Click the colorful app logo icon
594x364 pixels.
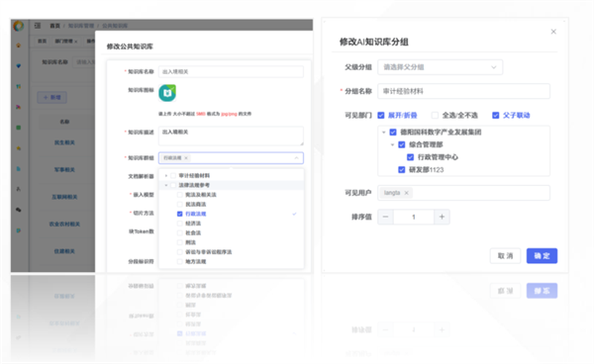coord(18,26)
